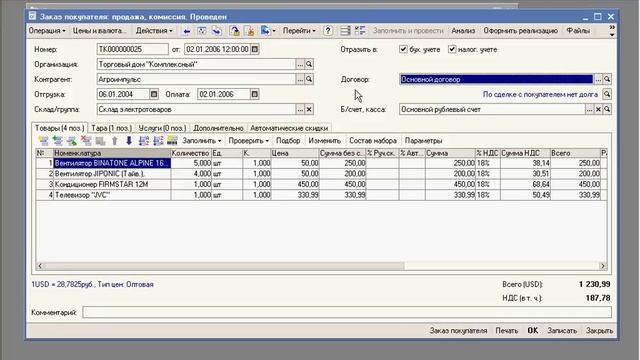The height and width of the screenshot is (360, 640).
Task: Click the finish editing icon in goods toolbar
Action: pyautogui.click(x=100, y=141)
